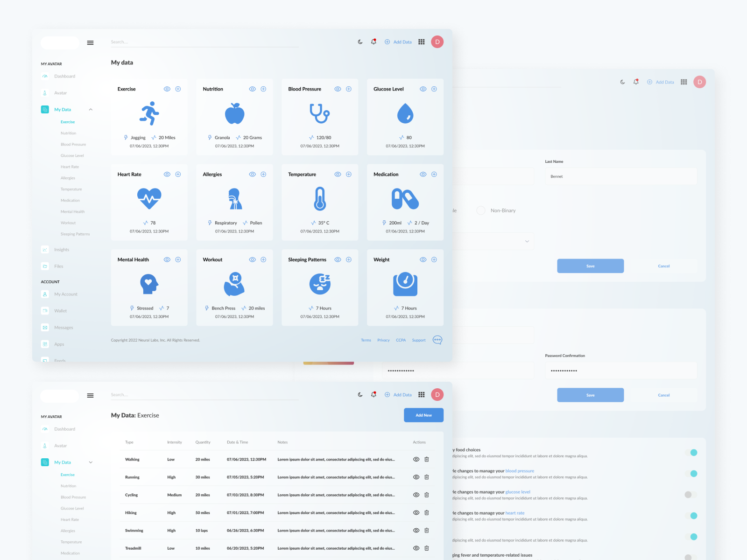Viewport: 747px width, 560px height.
Task: Select the Non-Binary radio option
Action: (481, 210)
